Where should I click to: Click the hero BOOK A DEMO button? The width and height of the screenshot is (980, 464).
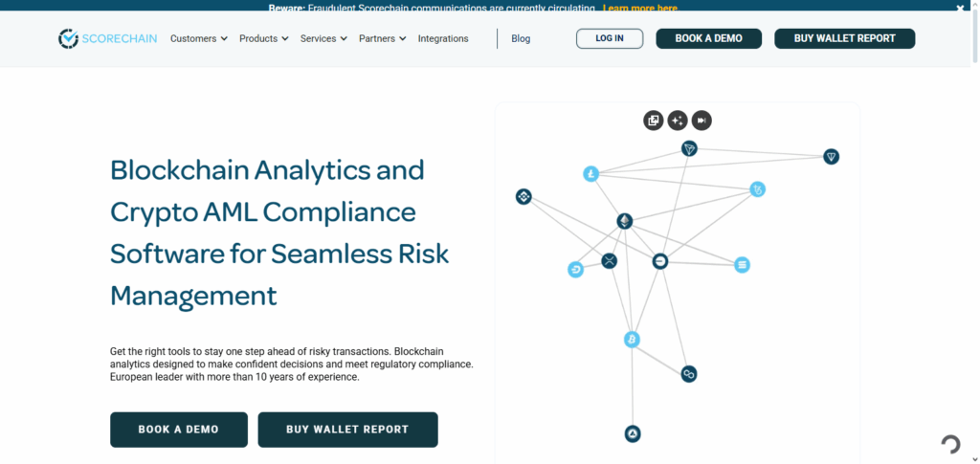(179, 430)
